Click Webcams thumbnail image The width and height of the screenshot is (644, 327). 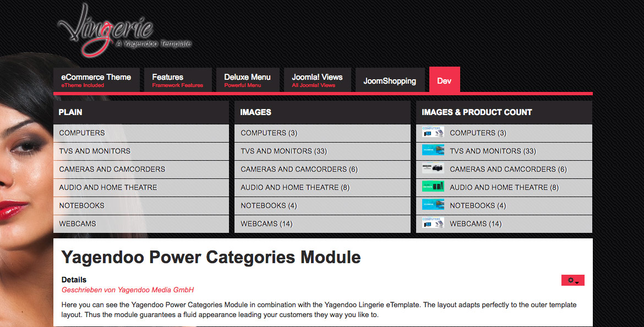(x=433, y=223)
